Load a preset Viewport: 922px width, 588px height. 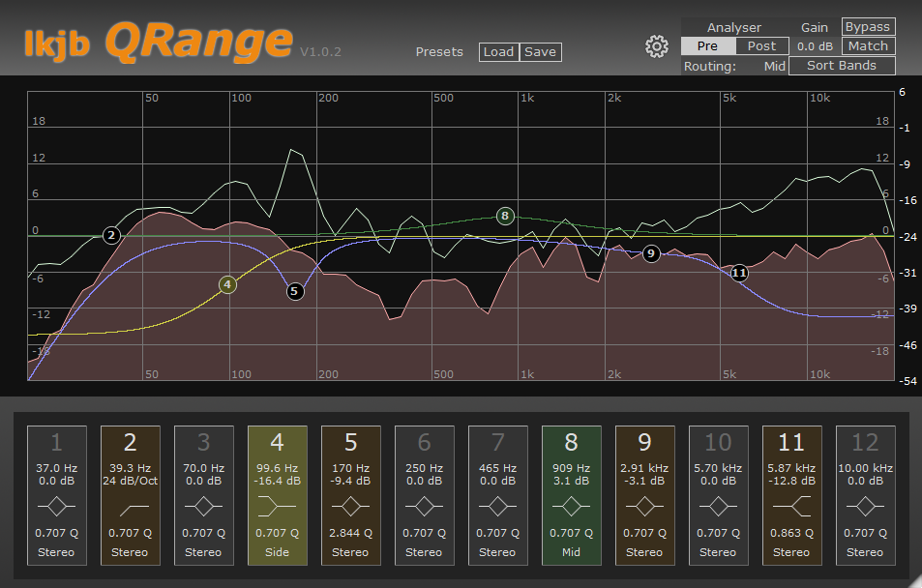[498, 52]
